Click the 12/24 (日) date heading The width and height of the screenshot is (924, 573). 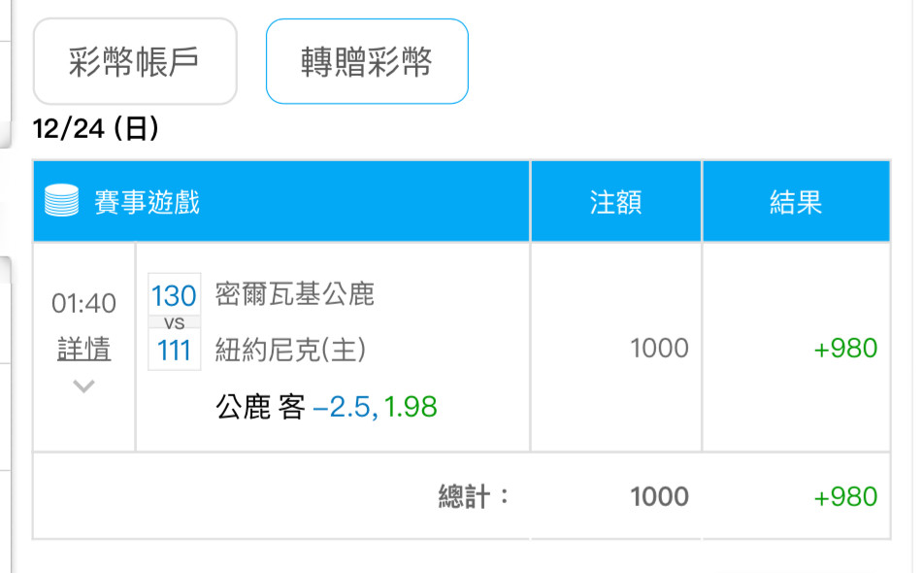click(96, 128)
